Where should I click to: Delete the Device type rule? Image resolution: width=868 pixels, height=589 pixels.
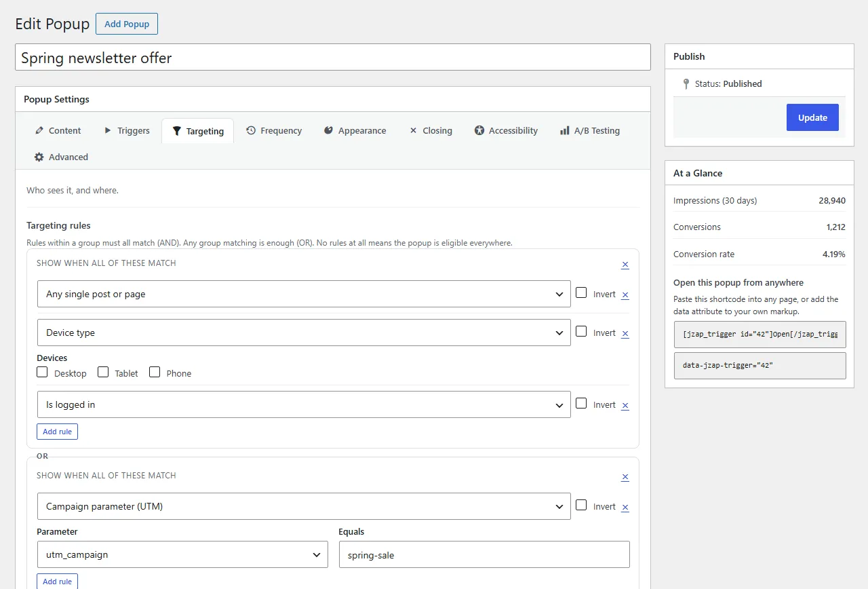625,333
